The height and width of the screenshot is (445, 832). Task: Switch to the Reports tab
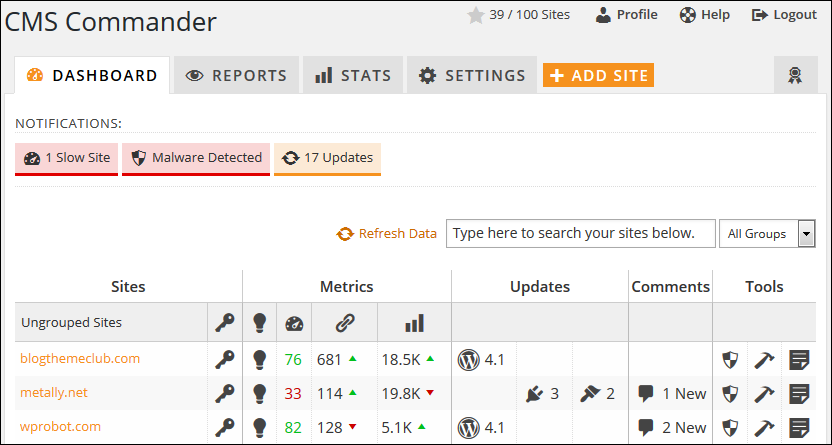pos(236,75)
